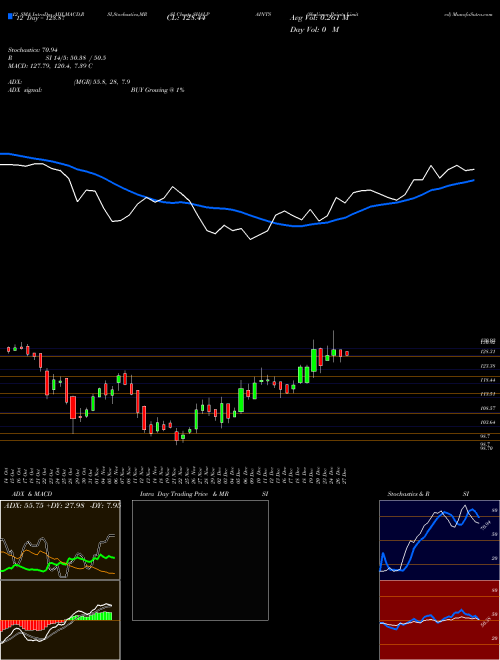
Task: Open the blue Stochastics chart panel
Action: 439,540
